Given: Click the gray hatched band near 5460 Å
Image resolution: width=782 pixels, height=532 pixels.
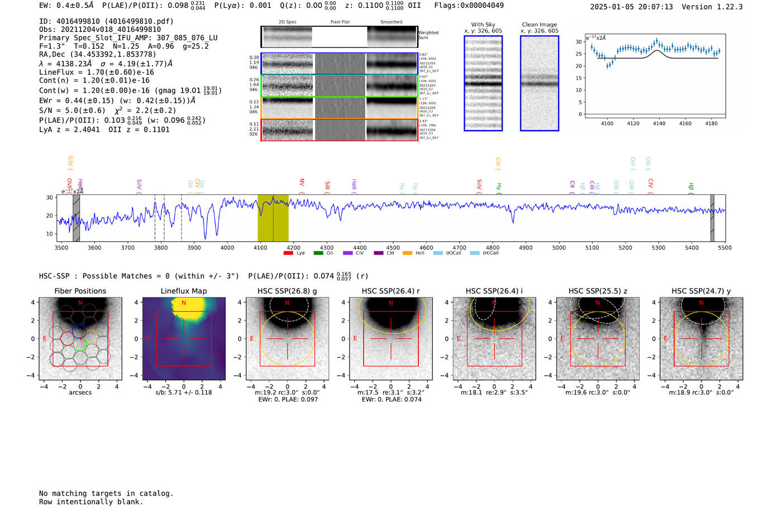Looking at the screenshot, I should click(712, 218).
